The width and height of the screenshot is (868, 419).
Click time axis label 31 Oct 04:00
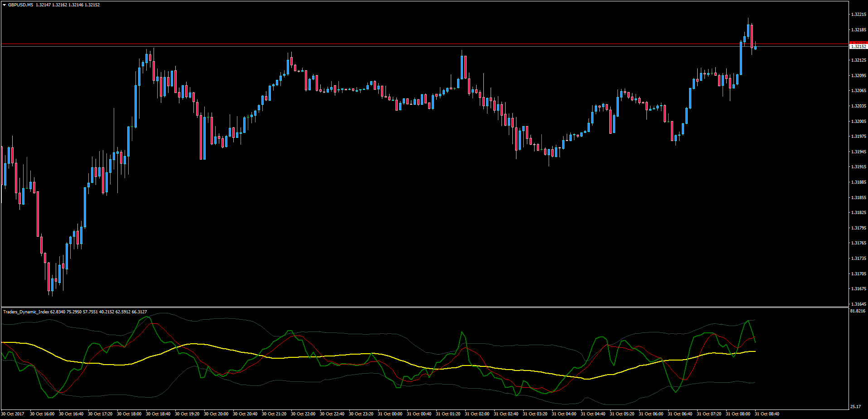[x=564, y=414]
